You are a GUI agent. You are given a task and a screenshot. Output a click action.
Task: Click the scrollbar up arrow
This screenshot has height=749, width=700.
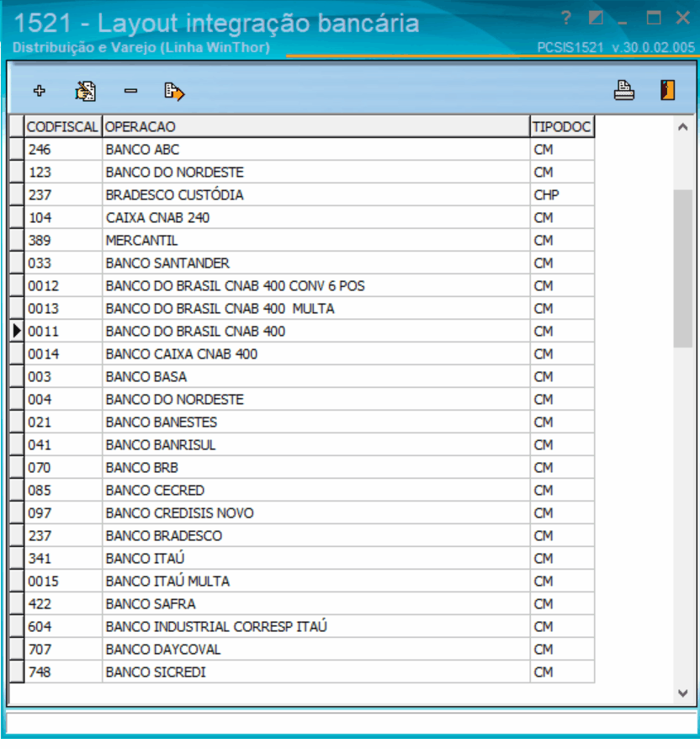click(x=683, y=127)
